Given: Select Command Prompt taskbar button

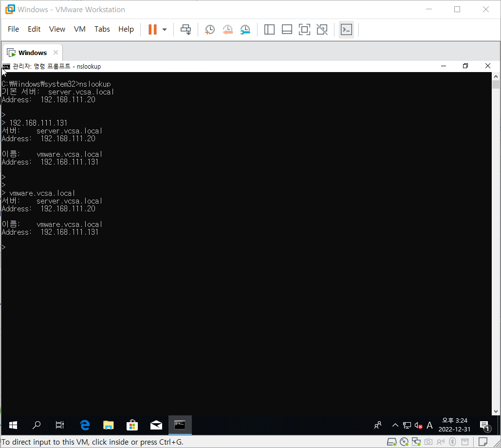Looking at the screenshot, I should pyautogui.click(x=180, y=425).
